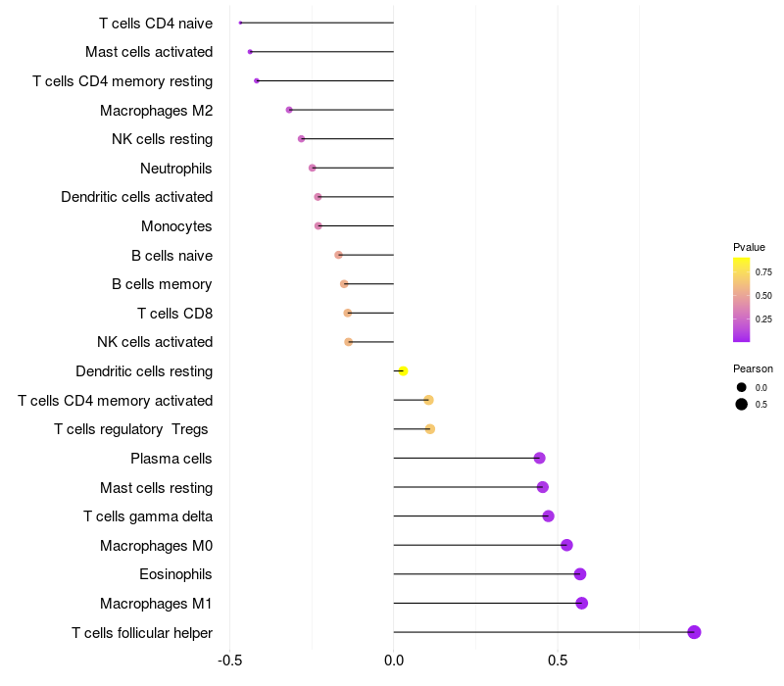784x686 pixels.
Task: Select the NK cells resting label
Action: [x=162, y=139]
